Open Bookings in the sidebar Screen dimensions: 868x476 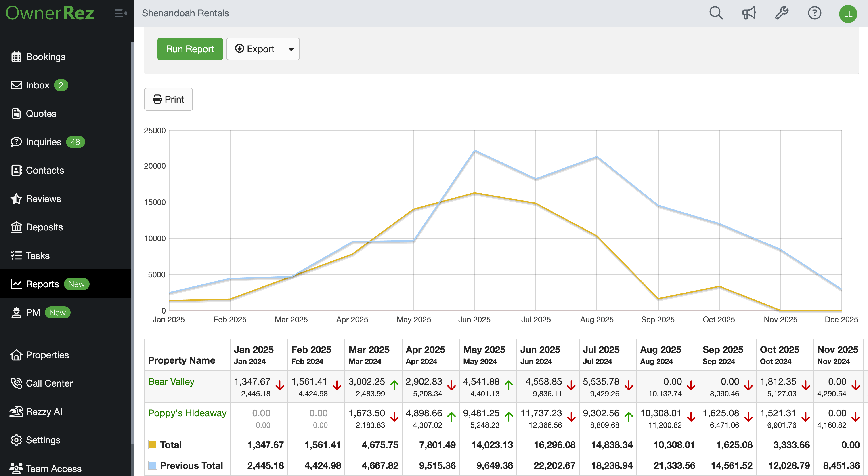(x=65, y=57)
